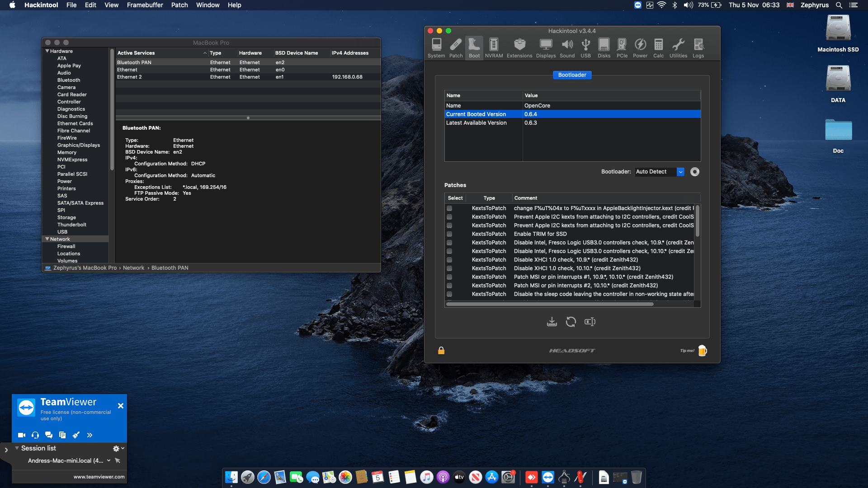This screenshot has height=488, width=868.
Task: Click the download icon below Patches list
Action: click(x=552, y=322)
